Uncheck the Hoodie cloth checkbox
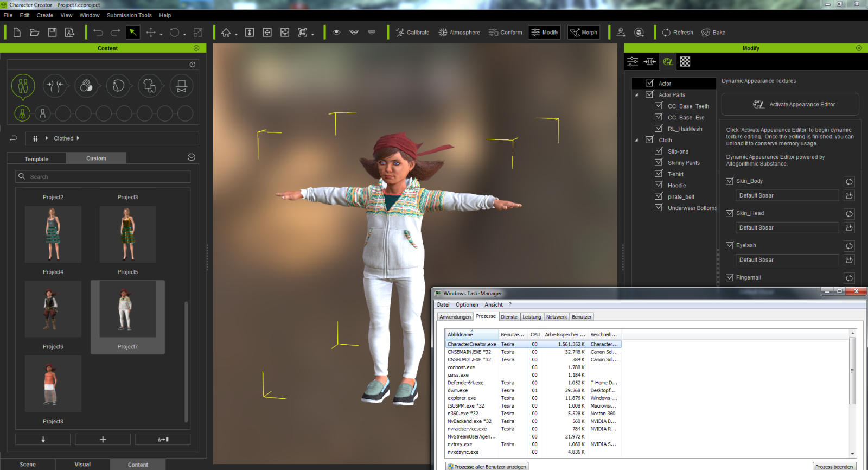Screen dimensions: 868x470 tap(659, 185)
